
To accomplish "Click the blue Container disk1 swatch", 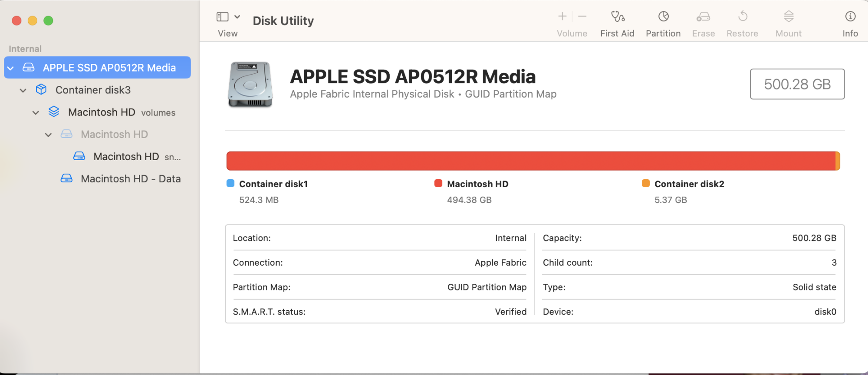I will coord(230,183).
